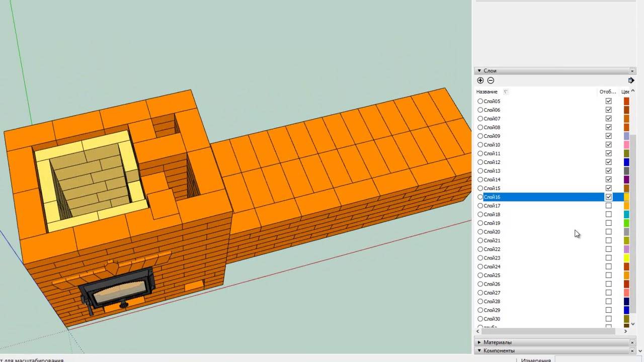Make Слой24 the active layer
The height and width of the screenshot is (362, 644).
coord(480,266)
